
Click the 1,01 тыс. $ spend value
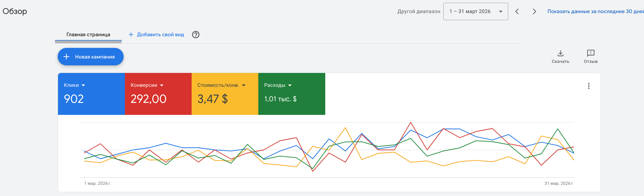pyautogui.click(x=280, y=99)
